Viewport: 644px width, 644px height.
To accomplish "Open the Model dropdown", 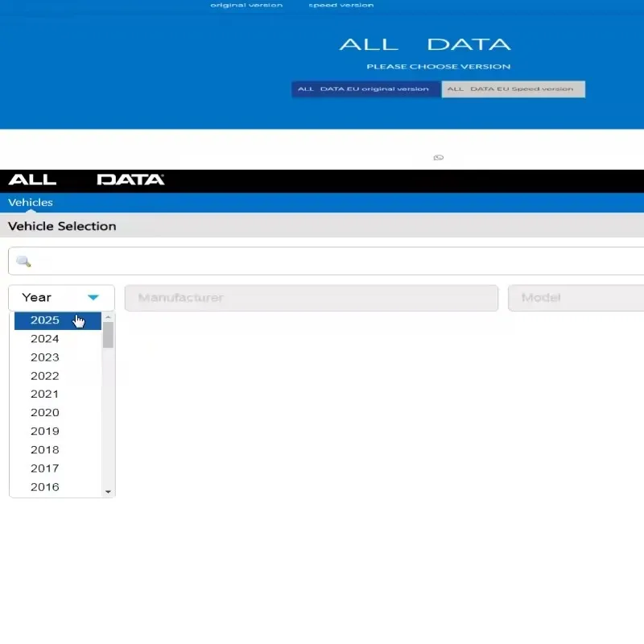I will point(576,298).
